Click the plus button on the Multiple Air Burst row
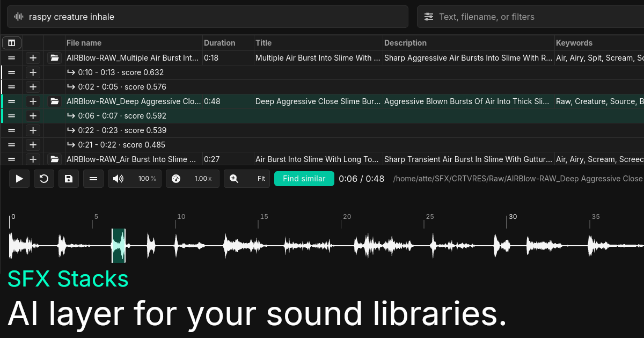Viewport: 644px width, 338px height. pos(33,58)
